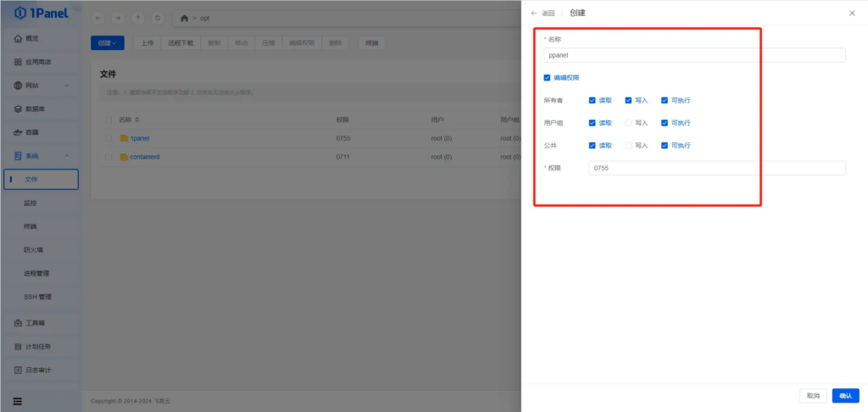Select 防火墙 in the sidebar menu

[34, 250]
